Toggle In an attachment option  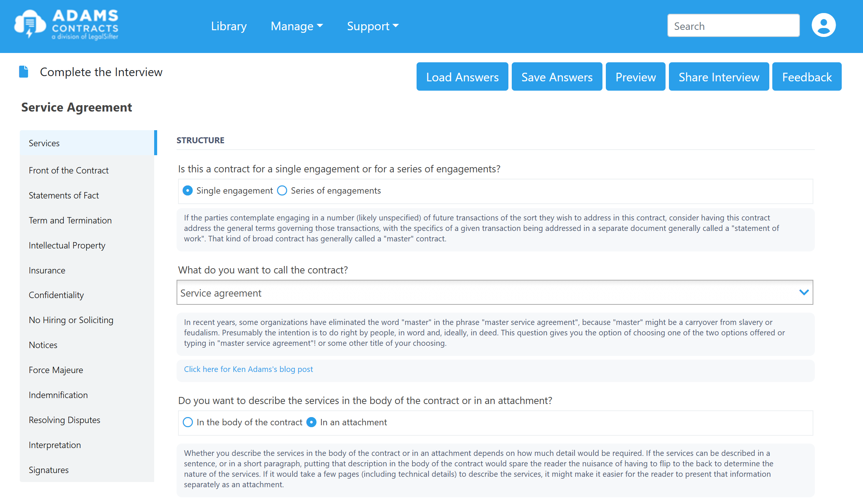(x=312, y=422)
